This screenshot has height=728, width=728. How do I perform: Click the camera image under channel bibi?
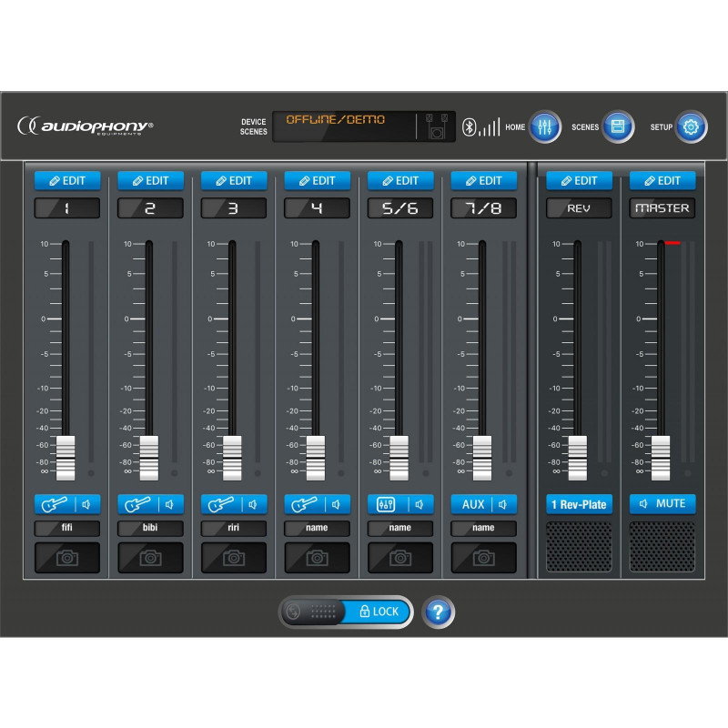tap(150, 558)
